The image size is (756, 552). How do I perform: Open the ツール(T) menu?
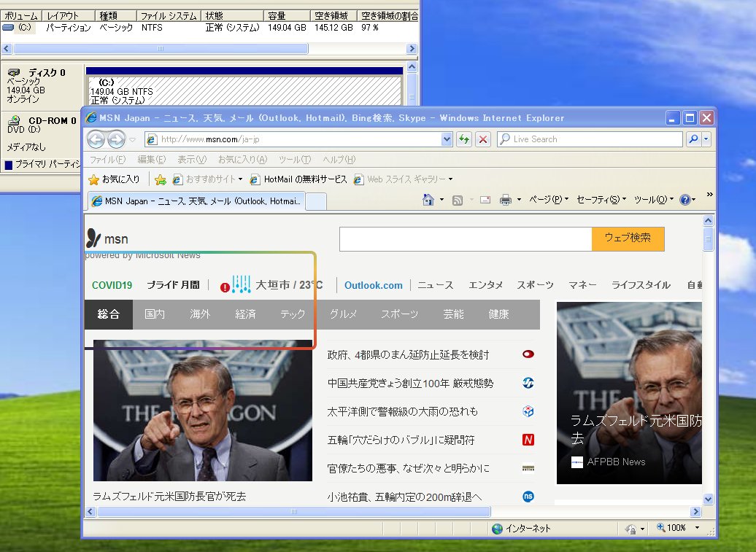point(295,160)
